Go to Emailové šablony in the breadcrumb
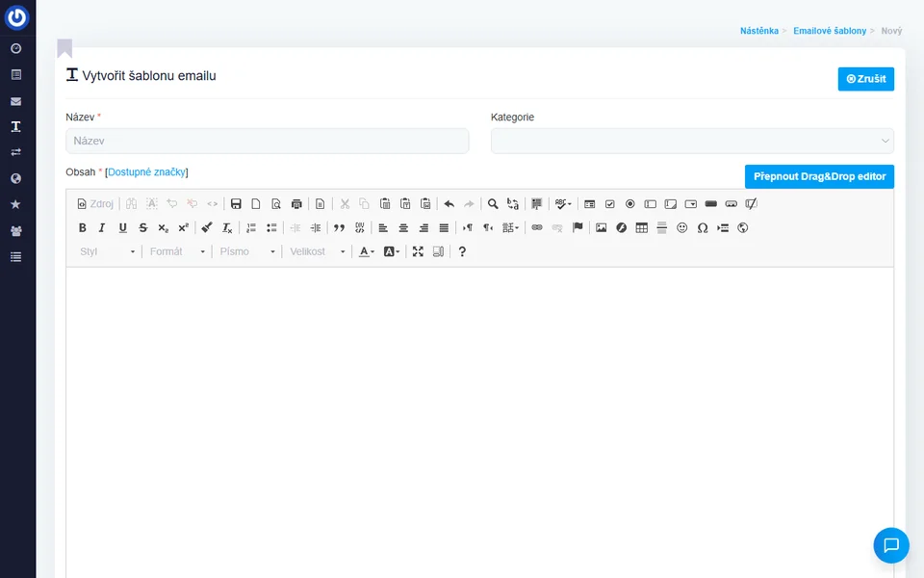This screenshot has width=924, height=578. coord(828,31)
